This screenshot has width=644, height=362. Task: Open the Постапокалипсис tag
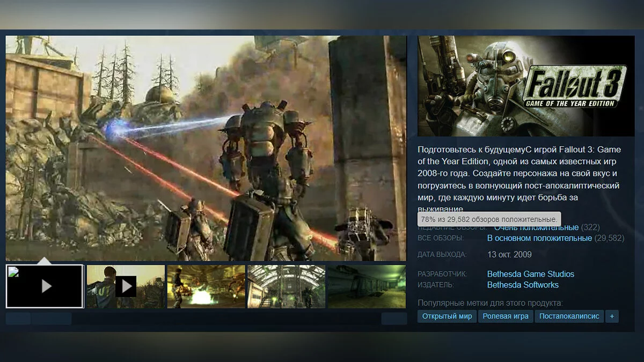tap(569, 316)
